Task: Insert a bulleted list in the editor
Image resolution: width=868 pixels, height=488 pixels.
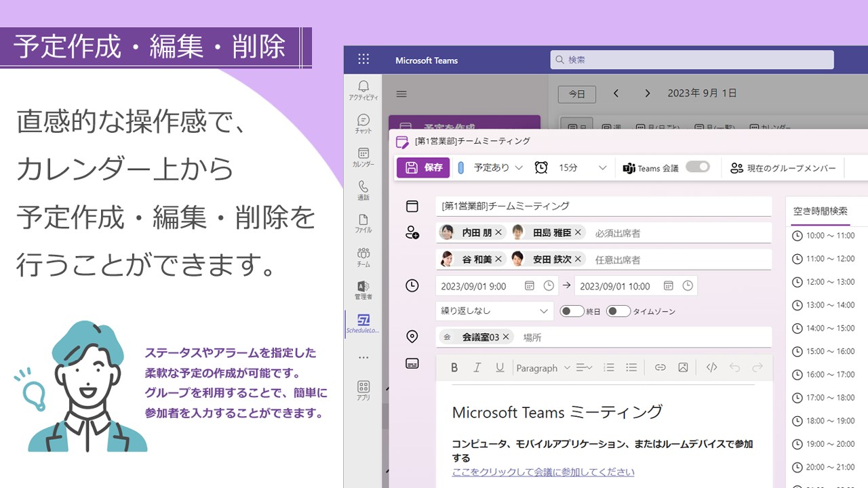Action: 631,367
